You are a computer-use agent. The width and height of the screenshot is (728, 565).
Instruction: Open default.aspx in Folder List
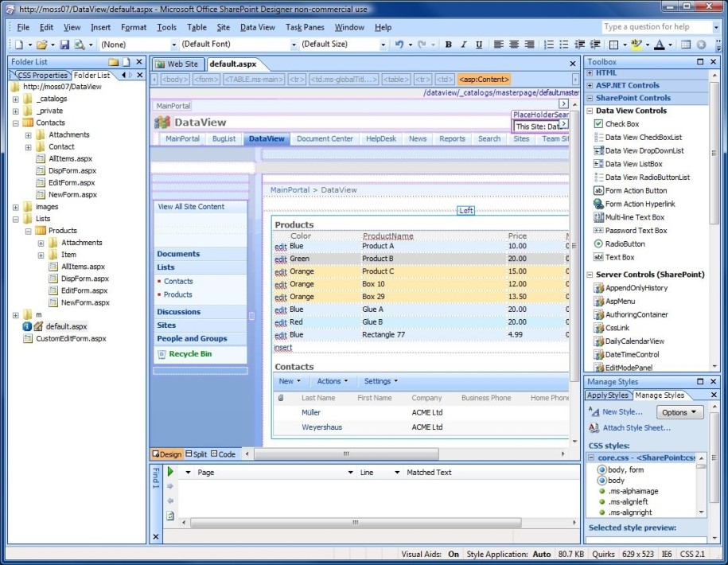click(x=66, y=326)
